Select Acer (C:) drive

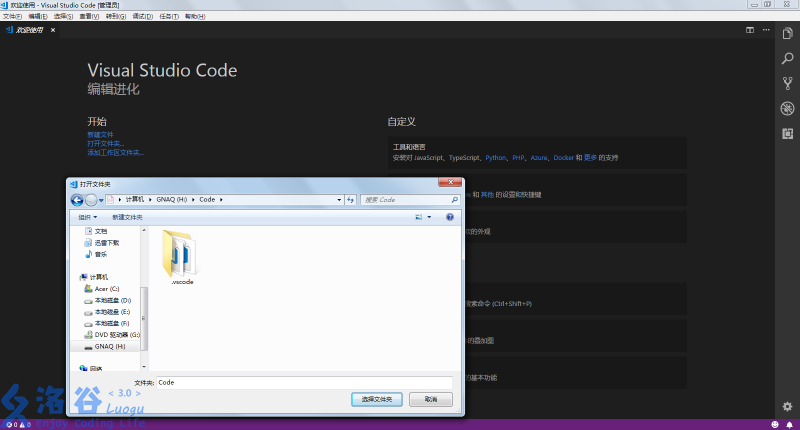102,289
